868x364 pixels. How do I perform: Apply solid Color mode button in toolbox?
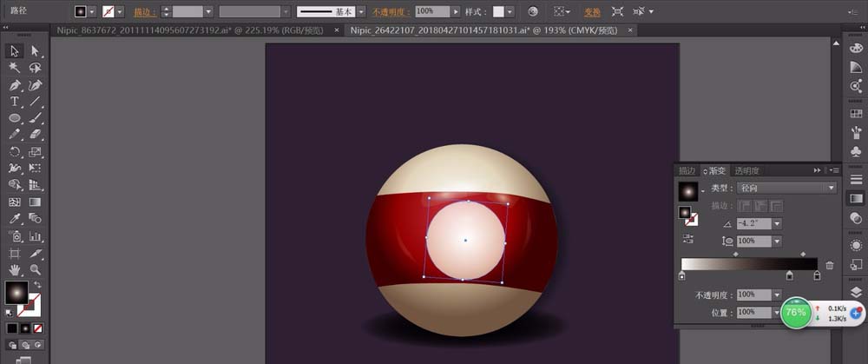[x=11, y=328]
